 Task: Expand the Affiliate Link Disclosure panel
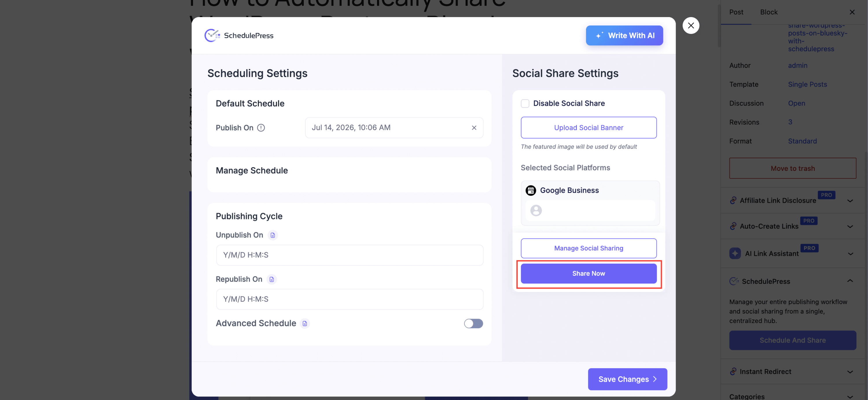click(x=850, y=201)
